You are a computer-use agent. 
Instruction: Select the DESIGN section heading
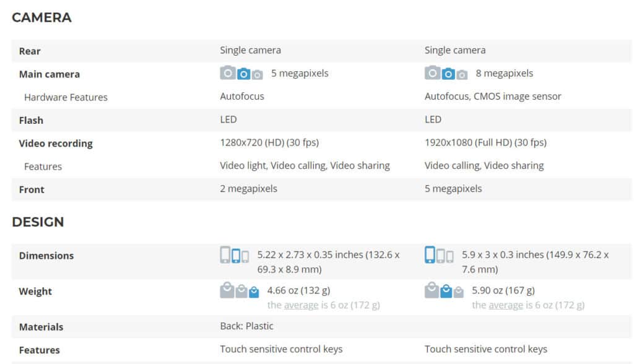pyautogui.click(x=38, y=222)
